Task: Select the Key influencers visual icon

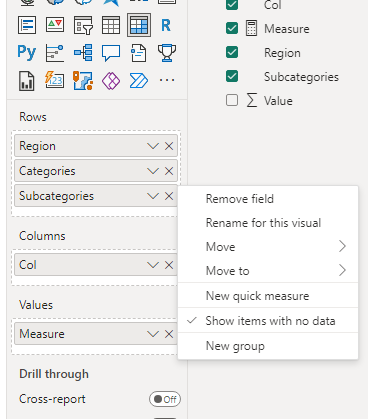Action: [55, 53]
